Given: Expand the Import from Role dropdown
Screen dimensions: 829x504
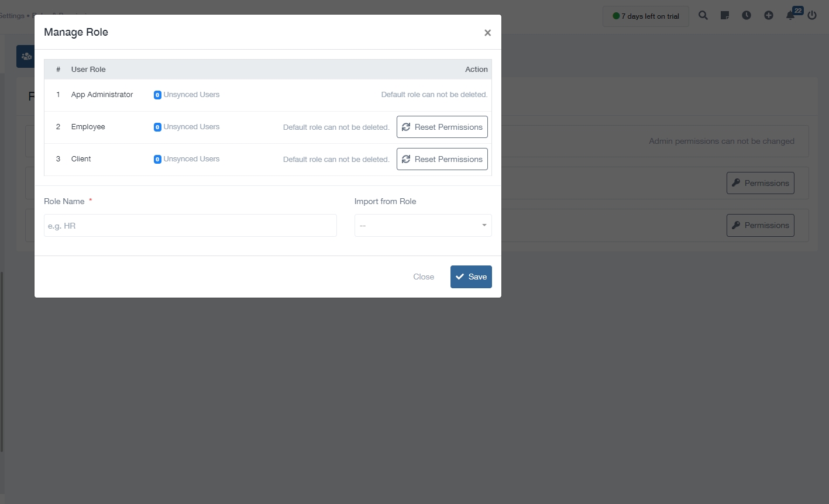Looking at the screenshot, I should (422, 226).
